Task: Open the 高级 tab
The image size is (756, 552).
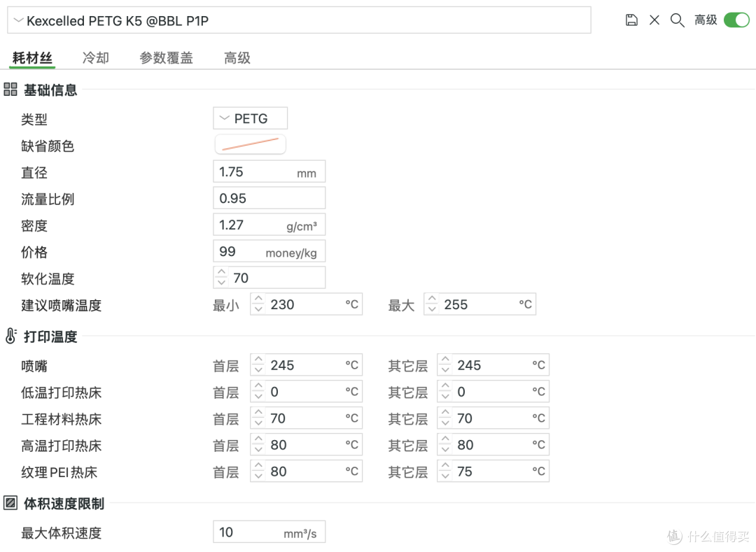Action: pyautogui.click(x=237, y=58)
